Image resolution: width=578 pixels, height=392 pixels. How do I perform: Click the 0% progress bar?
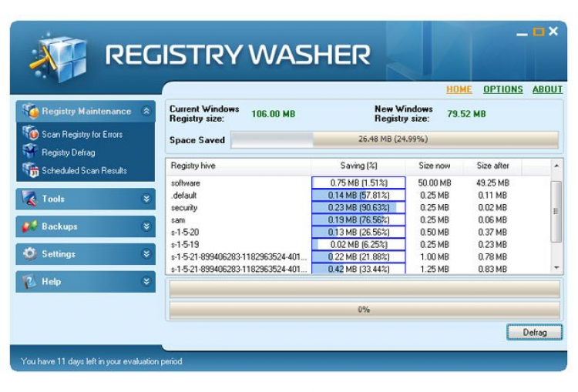365,310
